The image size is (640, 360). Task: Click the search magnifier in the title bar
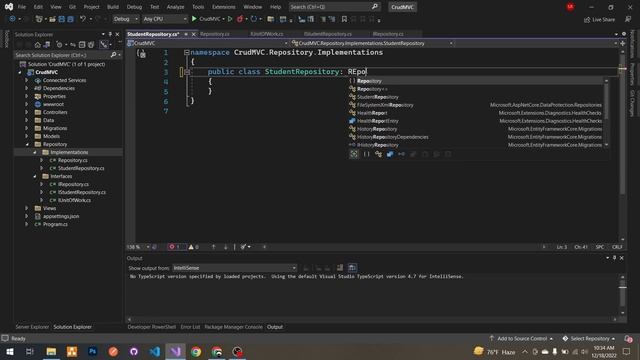point(375,7)
